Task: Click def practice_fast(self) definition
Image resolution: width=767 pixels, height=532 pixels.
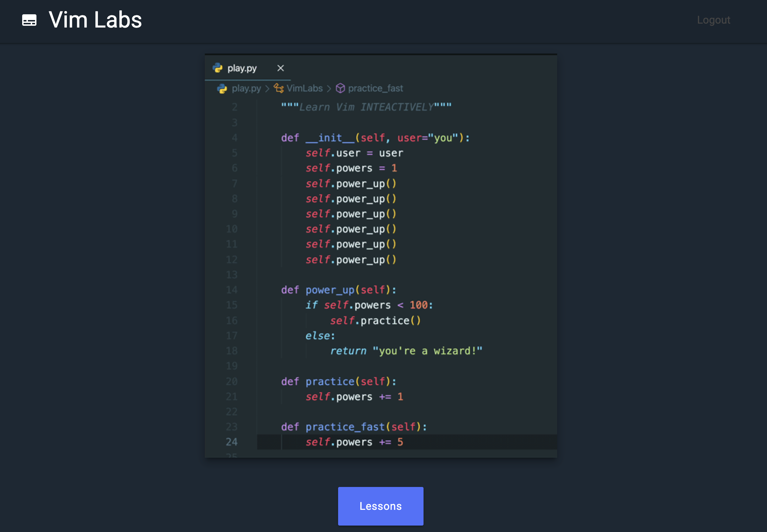Action: pyautogui.click(x=354, y=427)
